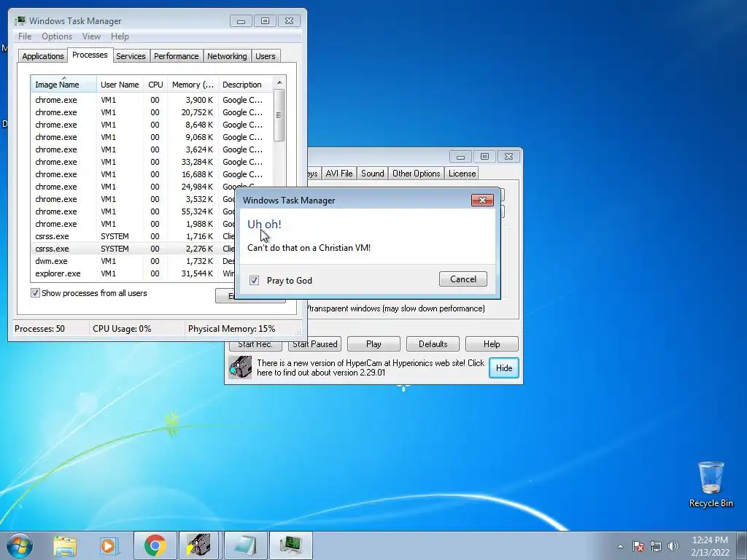
Task: Switch to the Performance tab
Action: (177, 56)
